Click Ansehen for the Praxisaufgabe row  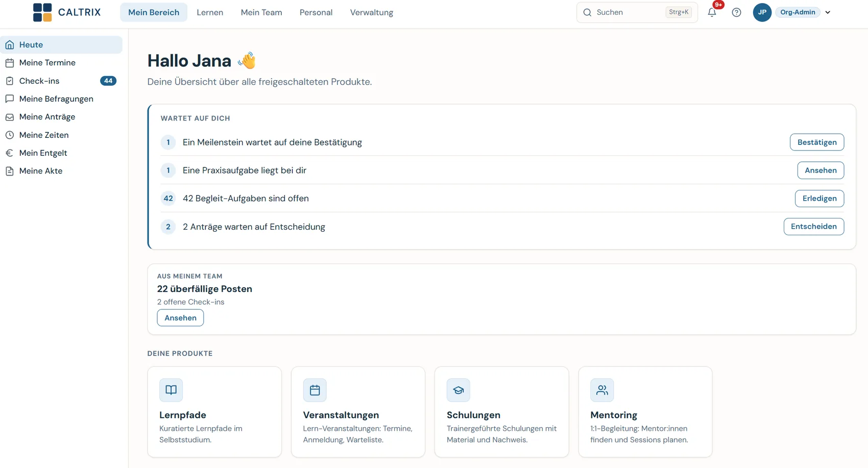(821, 170)
